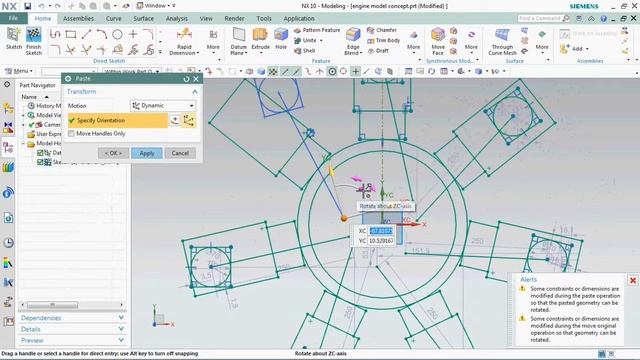Reset the Paste dialog with refresh icon
The width and height of the screenshot is (640, 360).
pos(187,79)
